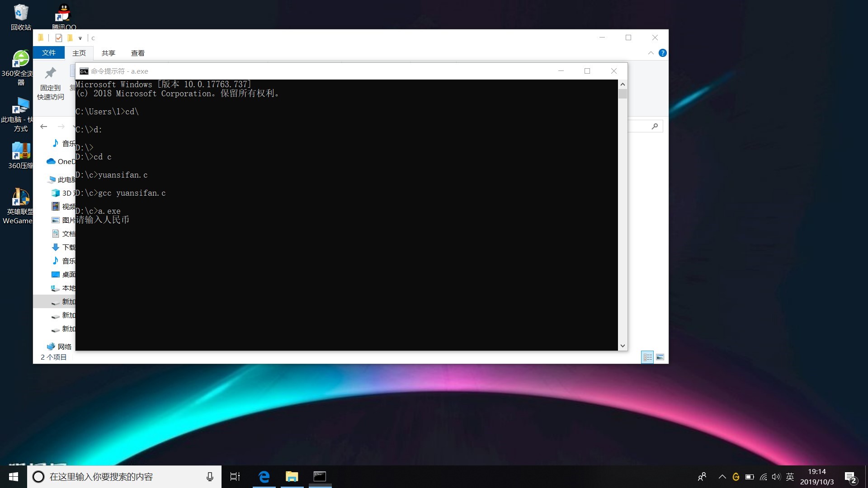The image size is (868, 488).
Task: Switch to the 查看 (View) ribbon tab
Action: tap(137, 53)
